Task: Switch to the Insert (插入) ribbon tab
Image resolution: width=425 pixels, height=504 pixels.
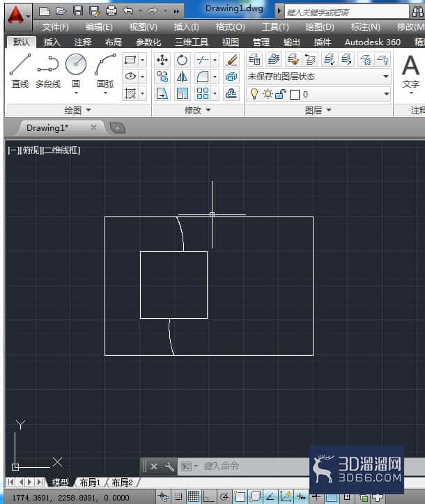Action: pos(52,42)
